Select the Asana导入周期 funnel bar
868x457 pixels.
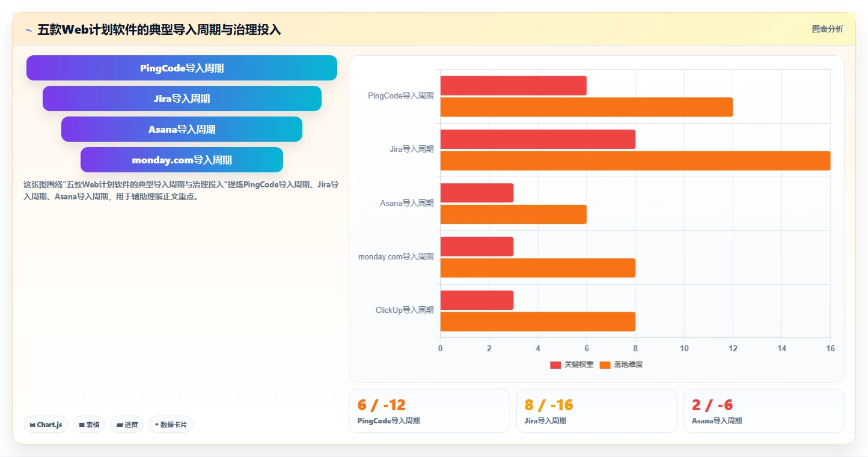[x=182, y=129]
